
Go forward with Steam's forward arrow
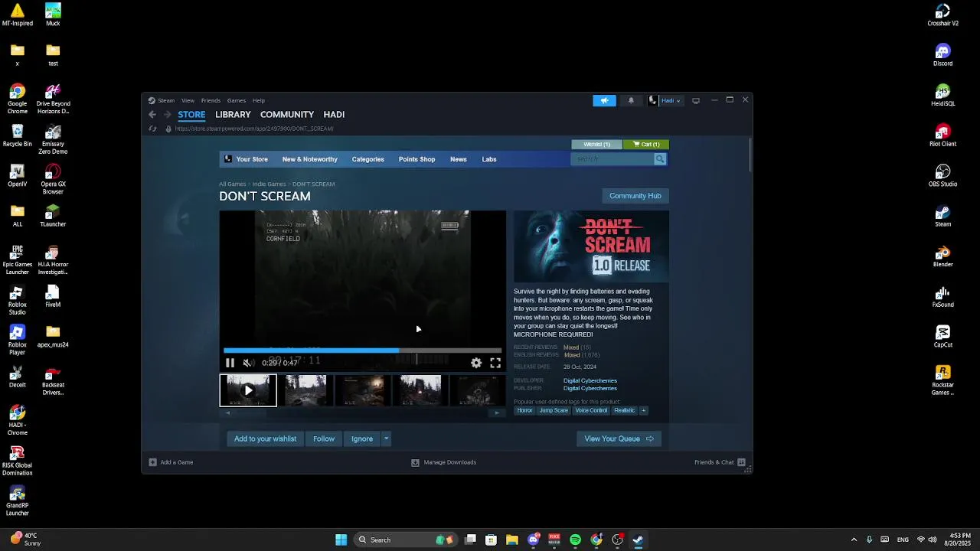(167, 115)
